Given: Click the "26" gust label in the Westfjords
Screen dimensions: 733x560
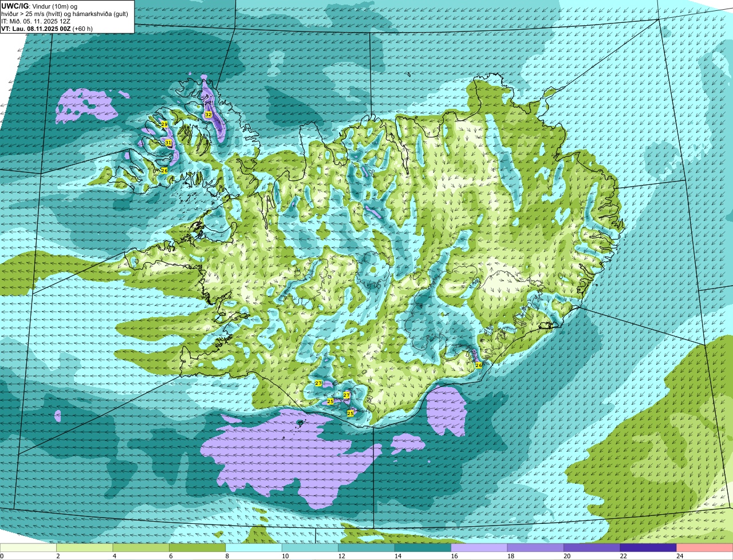Looking at the screenshot, I should click(164, 170).
